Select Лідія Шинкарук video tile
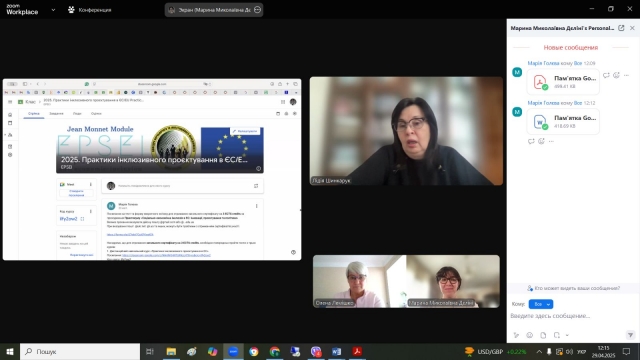 click(406, 131)
